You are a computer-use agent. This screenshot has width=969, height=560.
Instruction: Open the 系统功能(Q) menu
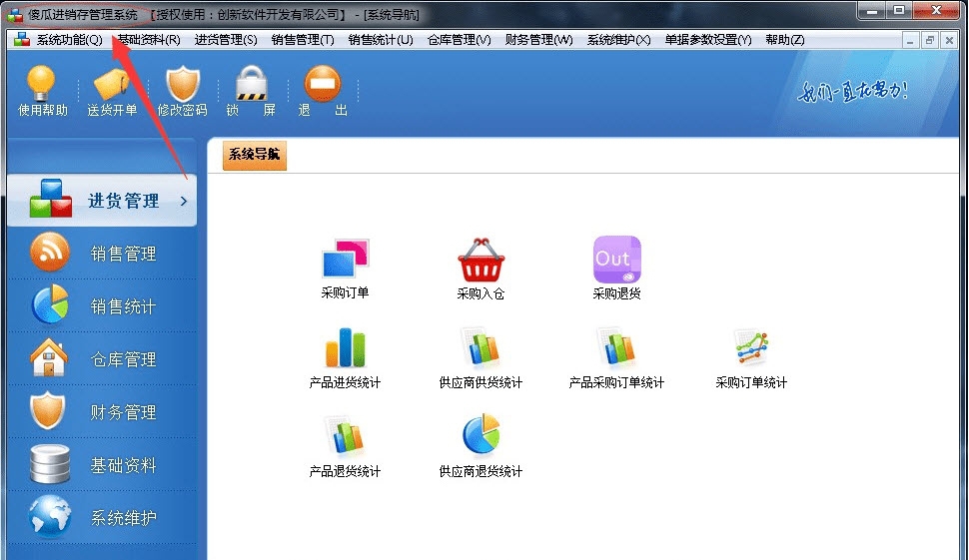69,40
